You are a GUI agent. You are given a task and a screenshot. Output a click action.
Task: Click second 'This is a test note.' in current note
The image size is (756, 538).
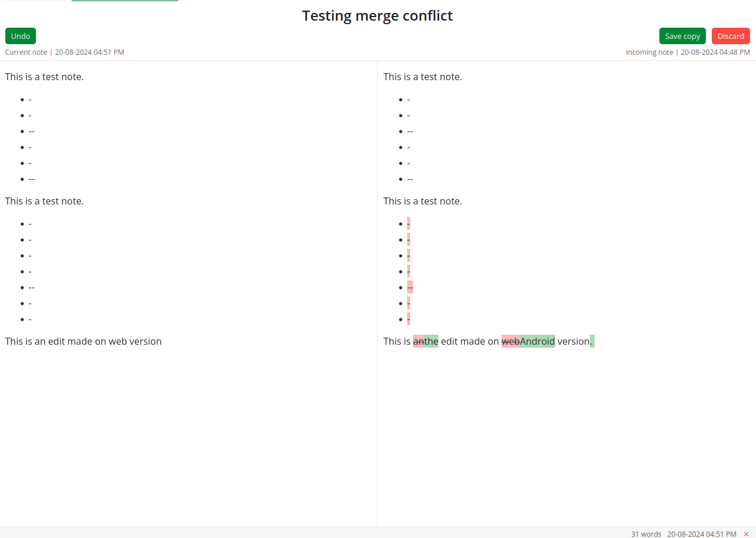point(44,201)
